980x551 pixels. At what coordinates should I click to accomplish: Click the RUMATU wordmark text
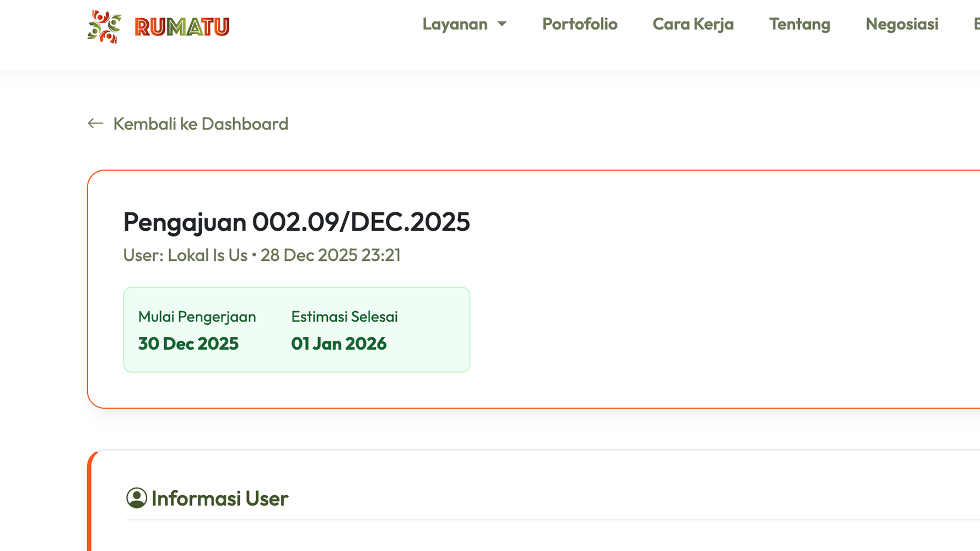tap(182, 27)
